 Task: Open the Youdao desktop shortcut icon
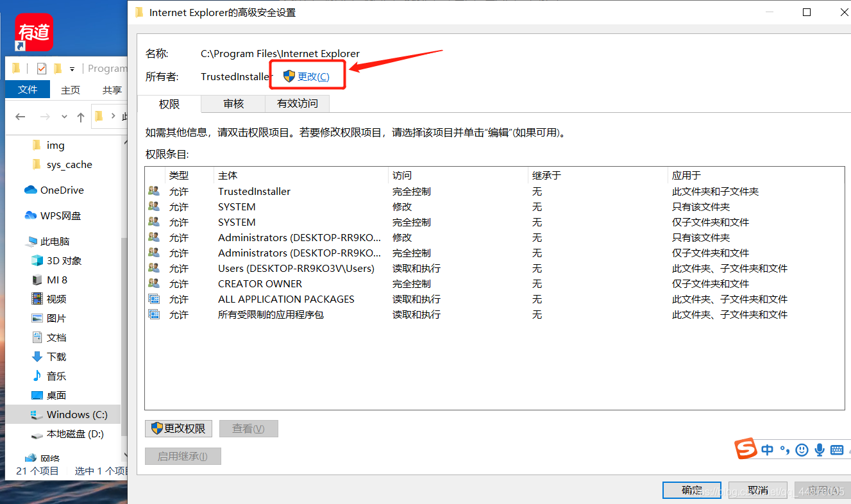click(x=35, y=33)
